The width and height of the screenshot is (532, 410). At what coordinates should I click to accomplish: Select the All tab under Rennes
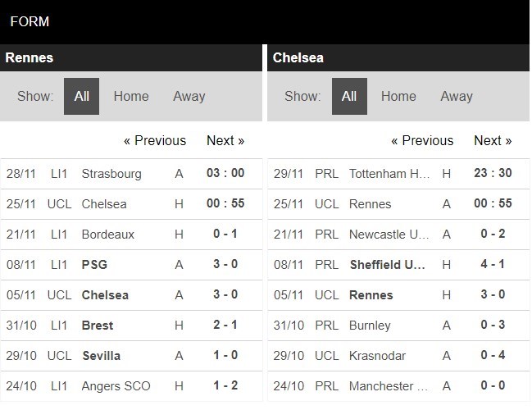(x=82, y=96)
